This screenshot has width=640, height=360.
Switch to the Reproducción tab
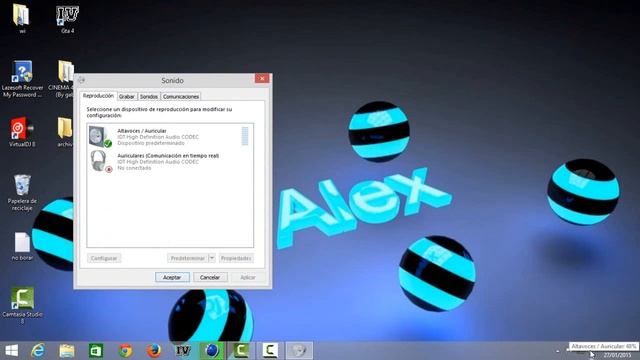[98, 96]
